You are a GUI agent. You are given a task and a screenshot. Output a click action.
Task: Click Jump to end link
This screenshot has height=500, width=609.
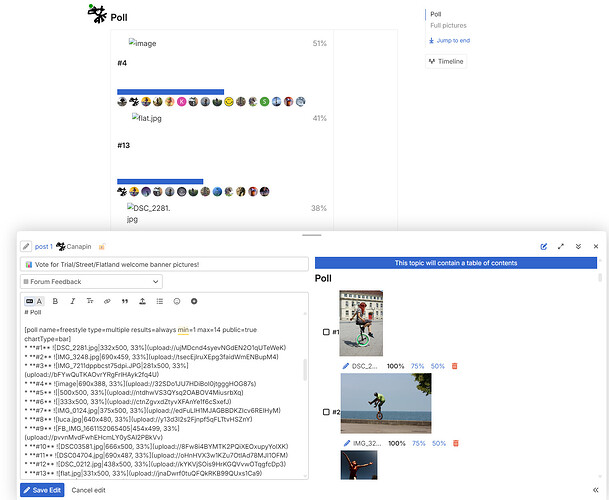pyautogui.click(x=449, y=40)
